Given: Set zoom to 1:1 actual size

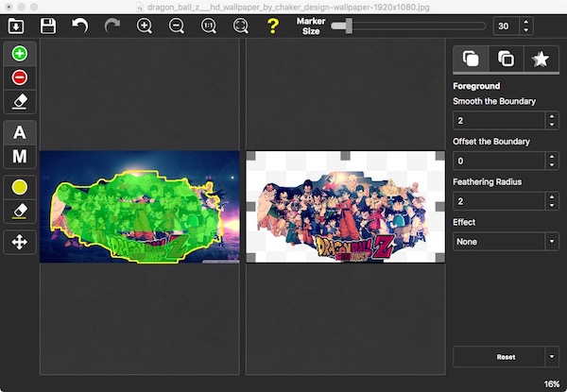Looking at the screenshot, I should click(209, 26).
